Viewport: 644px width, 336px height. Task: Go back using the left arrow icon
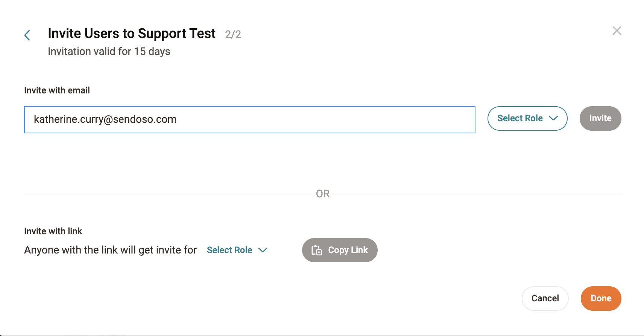click(27, 35)
